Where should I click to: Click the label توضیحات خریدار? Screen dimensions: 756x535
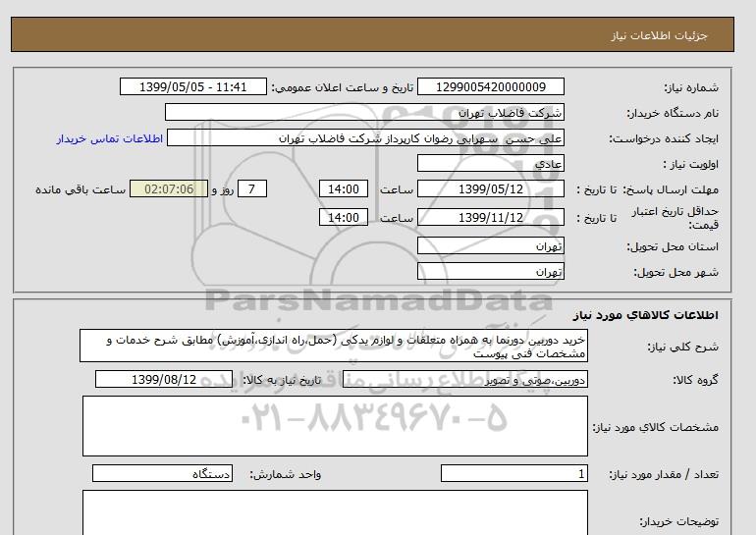(x=678, y=521)
